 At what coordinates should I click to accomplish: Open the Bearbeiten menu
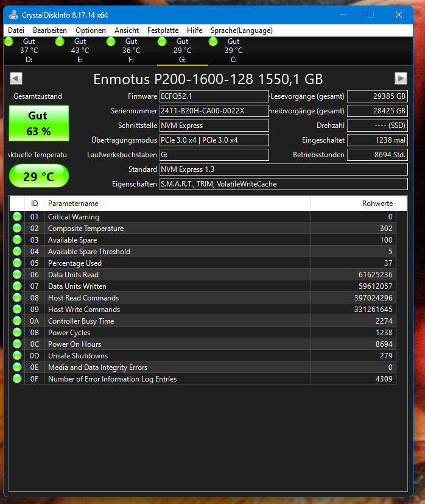[50, 30]
